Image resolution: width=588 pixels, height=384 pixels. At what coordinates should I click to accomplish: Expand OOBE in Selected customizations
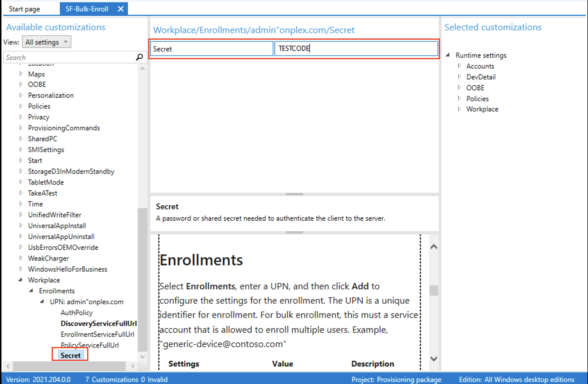[x=459, y=87]
